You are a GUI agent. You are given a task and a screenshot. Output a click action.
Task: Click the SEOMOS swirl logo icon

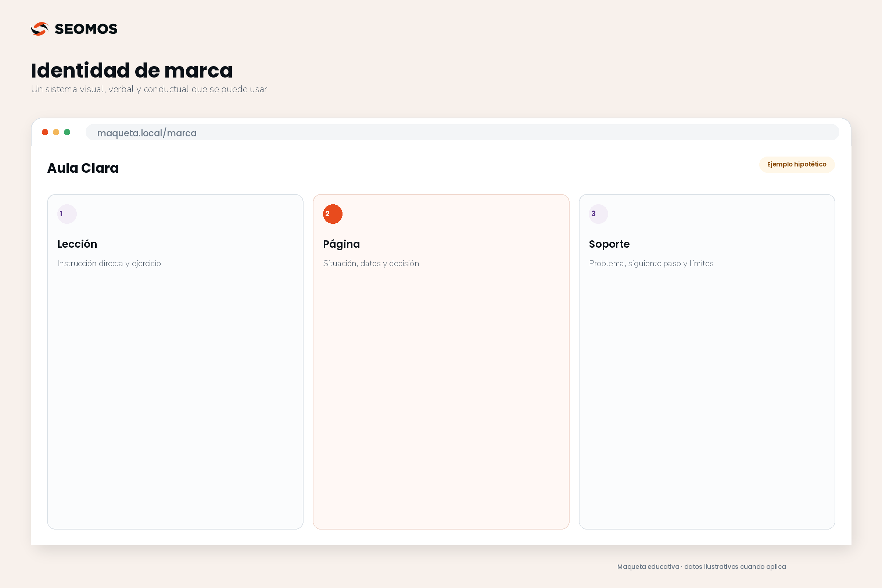point(40,29)
